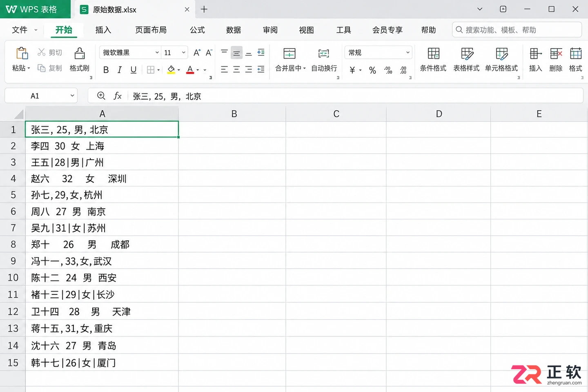Click Merge and Center (合并居中) icon
The height and width of the screenshot is (392, 588).
[289, 53]
